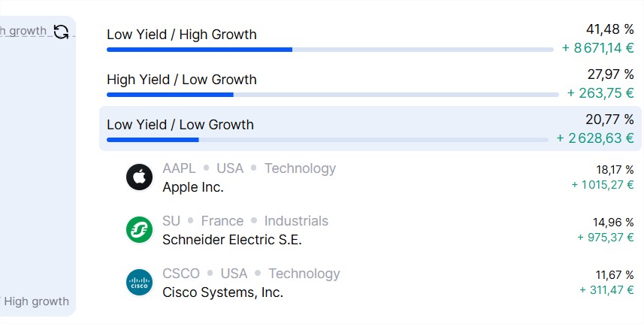Click Low Yield / High Growth progress bar
The image size is (644, 324).
[330, 50]
